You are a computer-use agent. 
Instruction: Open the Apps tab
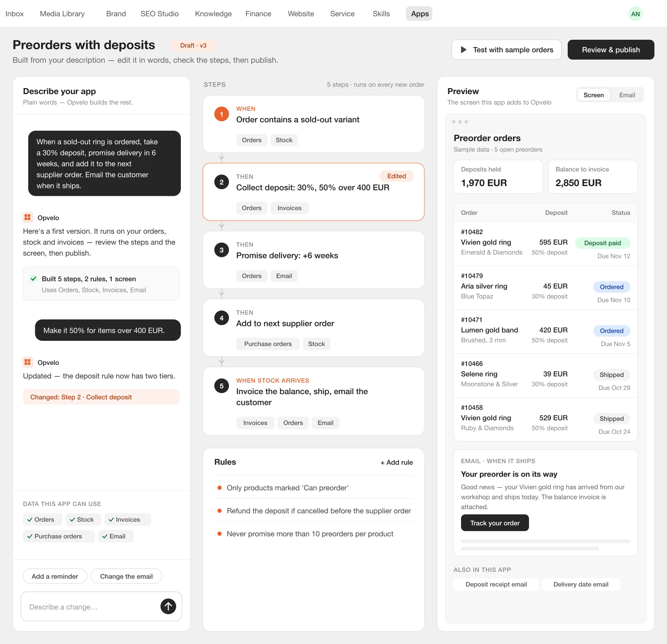[x=420, y=14]
